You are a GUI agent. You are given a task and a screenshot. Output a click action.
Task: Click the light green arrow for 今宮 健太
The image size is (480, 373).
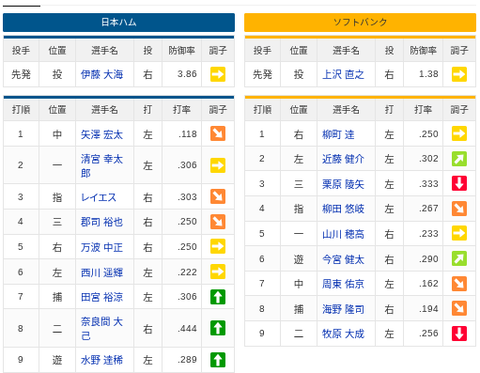459,259
